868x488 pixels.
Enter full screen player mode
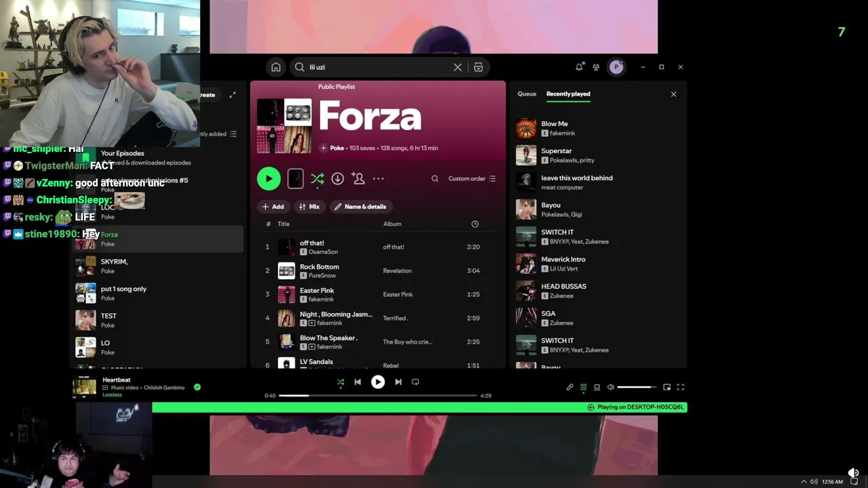pyautogui.click(x=680, y=387)
